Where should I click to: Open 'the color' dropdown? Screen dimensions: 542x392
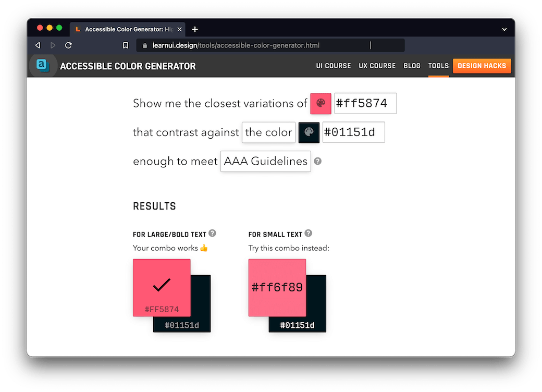[268, 132]
